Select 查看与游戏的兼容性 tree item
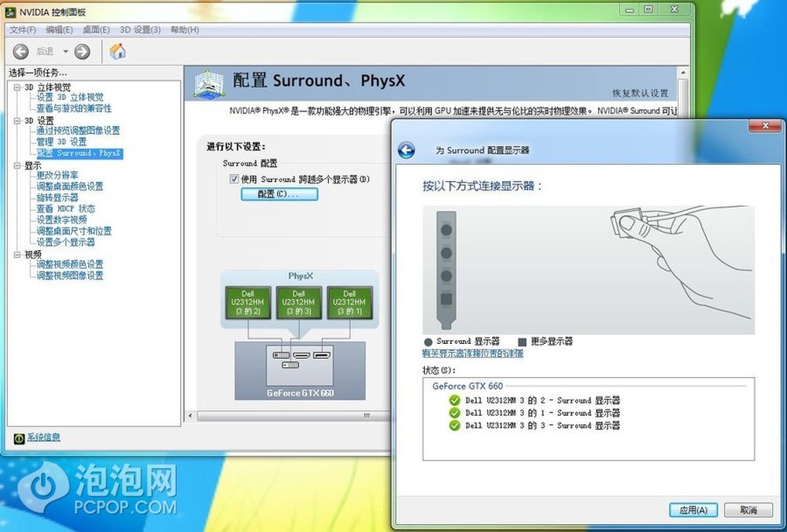The image size is (787, 532). click(74, 109)
